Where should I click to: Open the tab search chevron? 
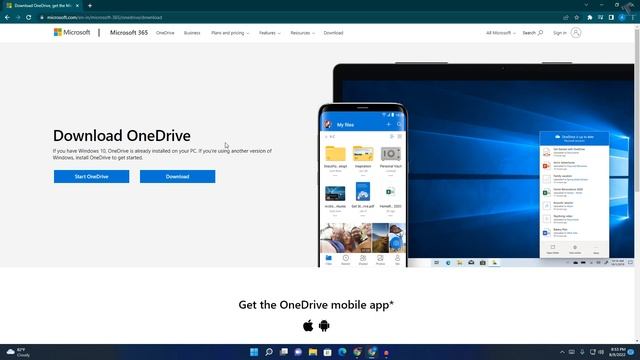(x=586, y=5)
